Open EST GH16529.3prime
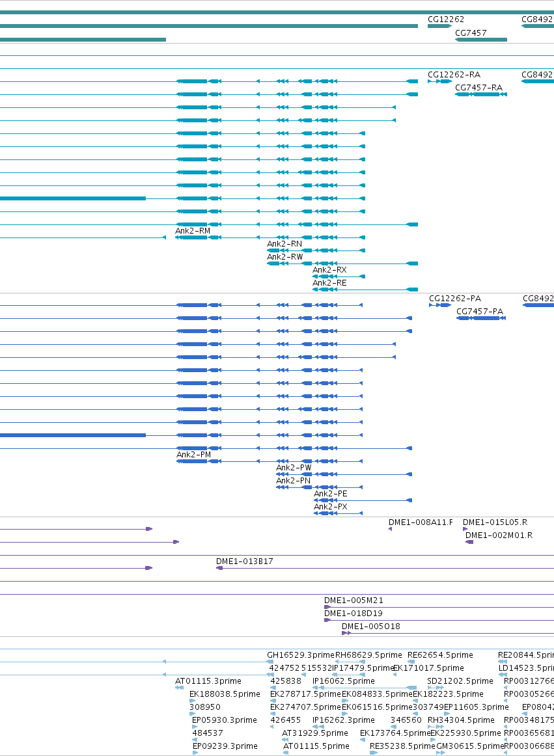This screenshot has width=554, height=756. (x=301, y=655)
